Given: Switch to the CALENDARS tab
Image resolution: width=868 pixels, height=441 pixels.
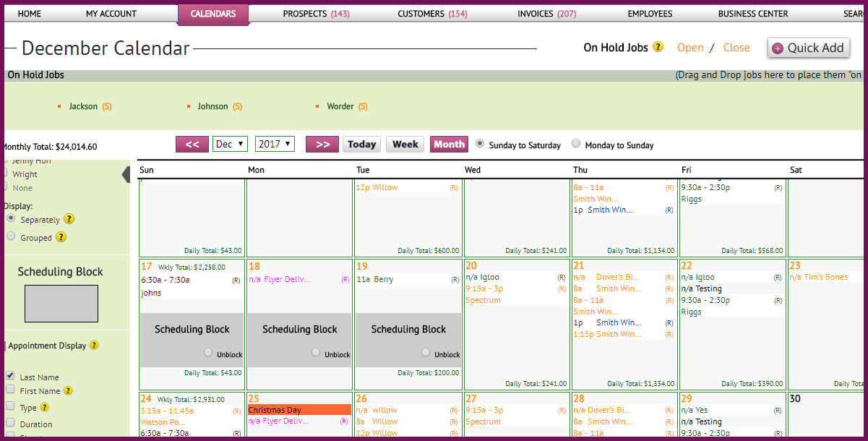Looking at the screenshot, I should [213, 14].
